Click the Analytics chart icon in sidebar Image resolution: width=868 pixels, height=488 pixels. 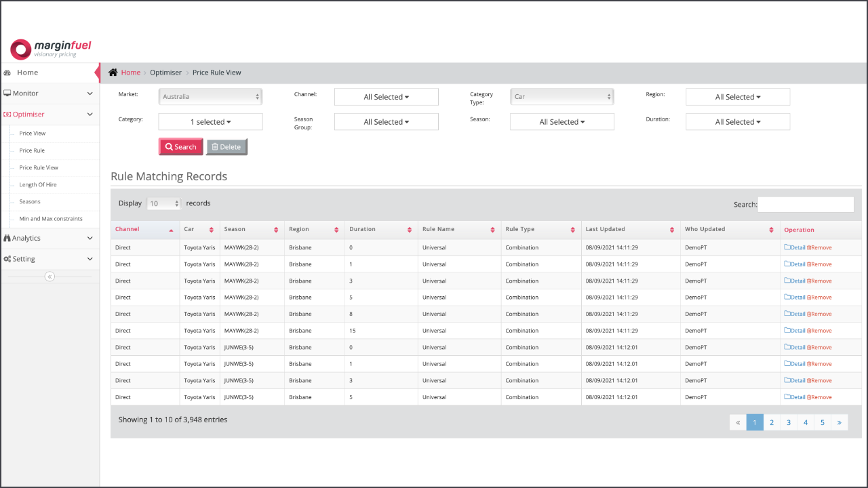click(x=7, y=239)
